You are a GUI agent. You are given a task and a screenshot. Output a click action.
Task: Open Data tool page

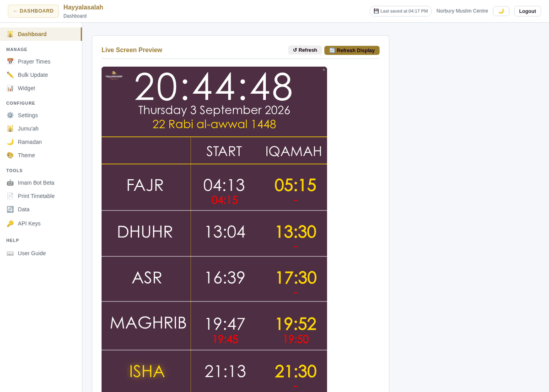click(41, 209)
